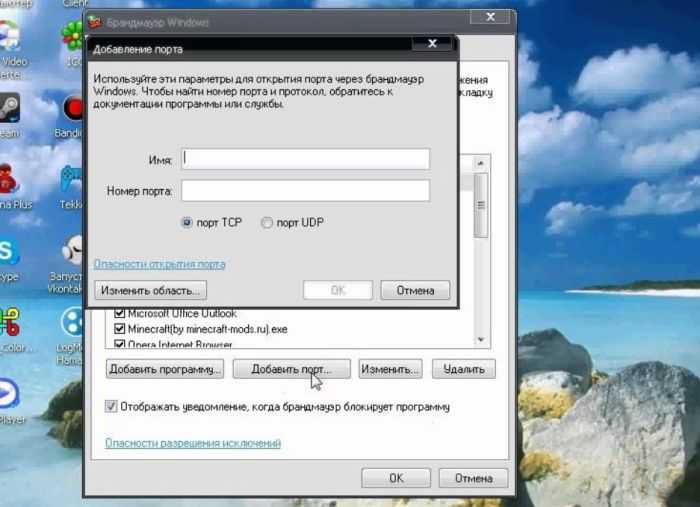Click the Добавить порт button
Screen dimensions: 700x507
pos(292,369)
